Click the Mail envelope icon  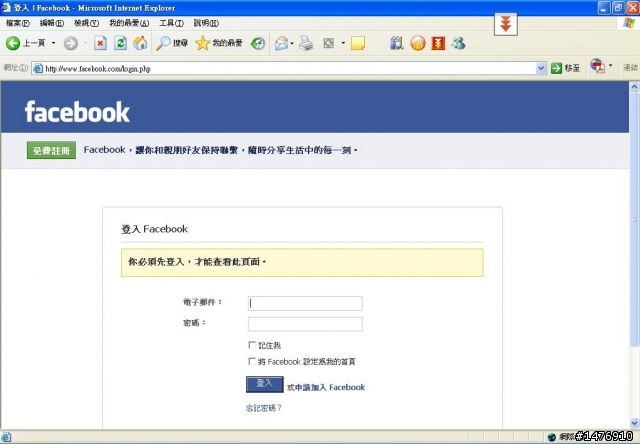point(281,43)
